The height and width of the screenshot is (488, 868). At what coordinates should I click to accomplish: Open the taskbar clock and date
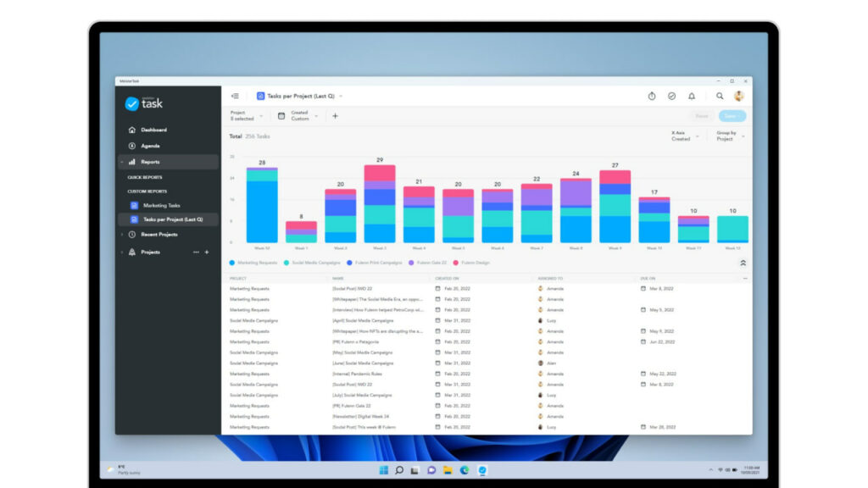tap(751, 469)
